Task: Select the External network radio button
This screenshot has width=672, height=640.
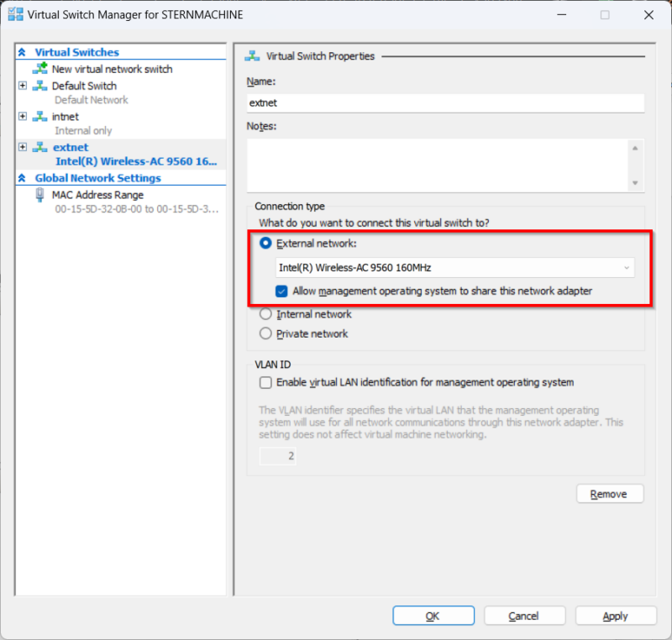Action: click(x=265, y=244)
